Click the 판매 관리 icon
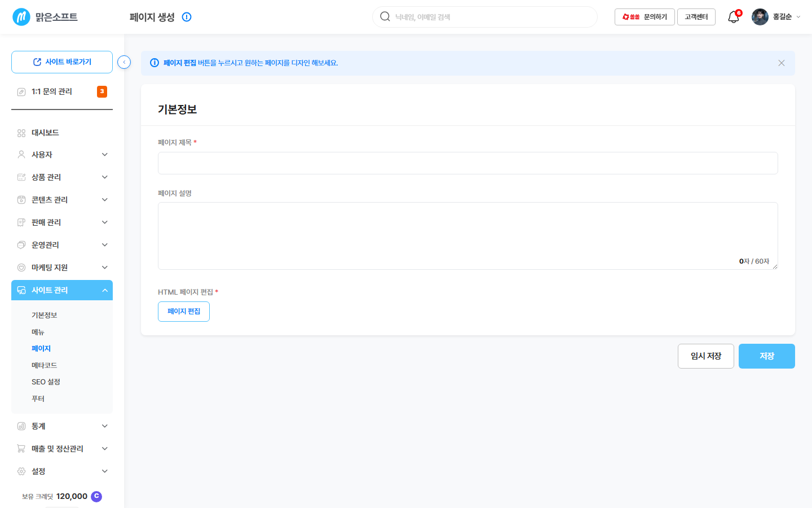 coord(21,222)
